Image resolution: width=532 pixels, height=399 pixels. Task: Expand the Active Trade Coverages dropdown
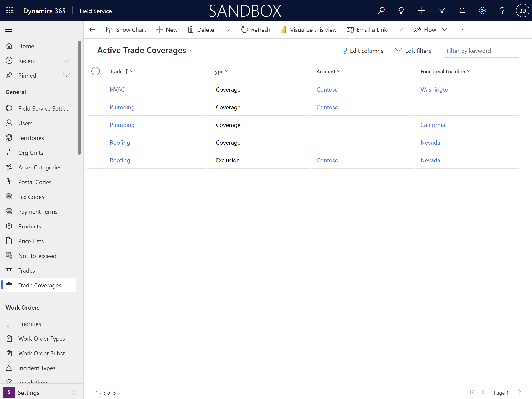(x=192, y=50)
